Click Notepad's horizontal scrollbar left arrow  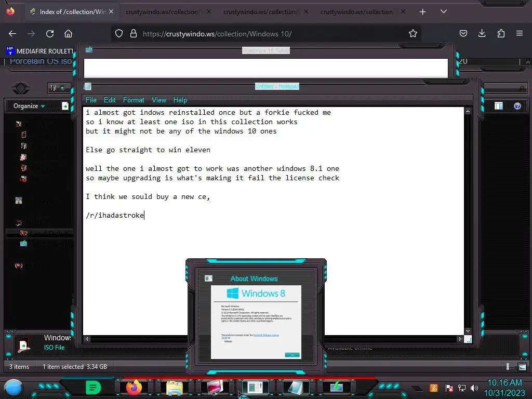pos(87,339)
